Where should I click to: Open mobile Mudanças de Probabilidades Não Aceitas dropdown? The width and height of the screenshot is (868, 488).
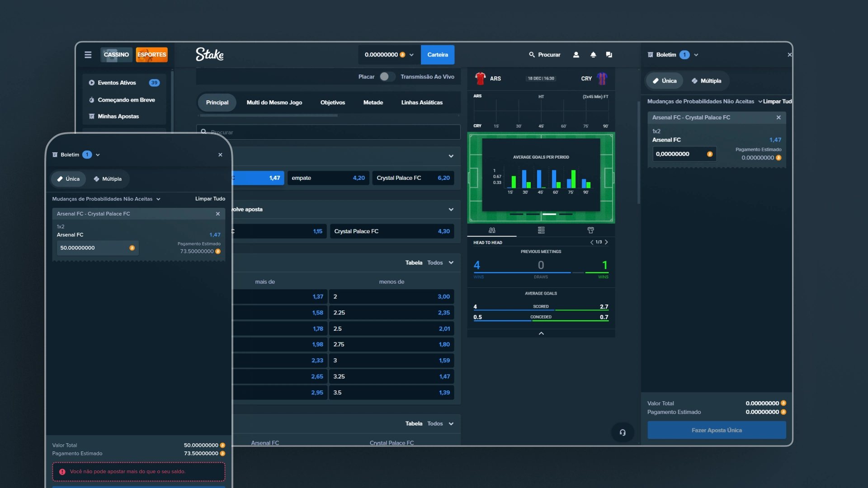(x=106, y=199)
